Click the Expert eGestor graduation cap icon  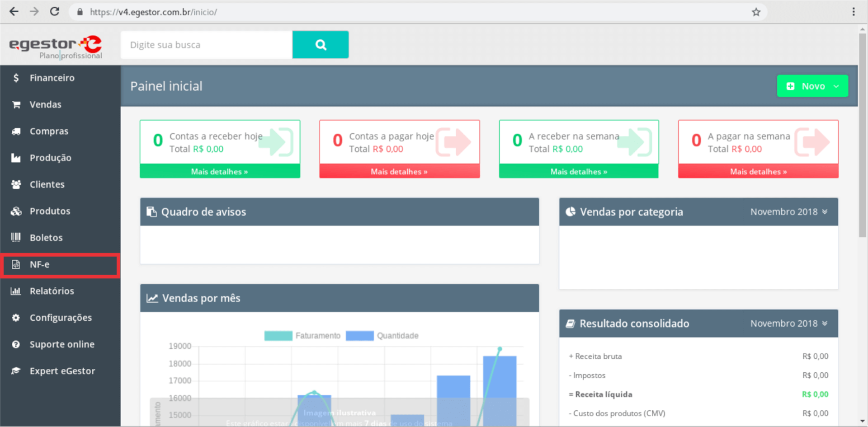tap(16, 371)
